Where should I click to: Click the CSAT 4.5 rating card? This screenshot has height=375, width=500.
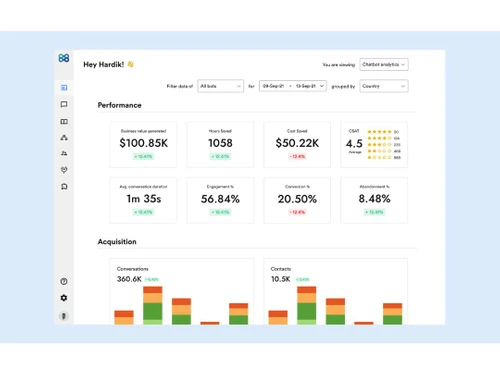(x=374, y=144)
